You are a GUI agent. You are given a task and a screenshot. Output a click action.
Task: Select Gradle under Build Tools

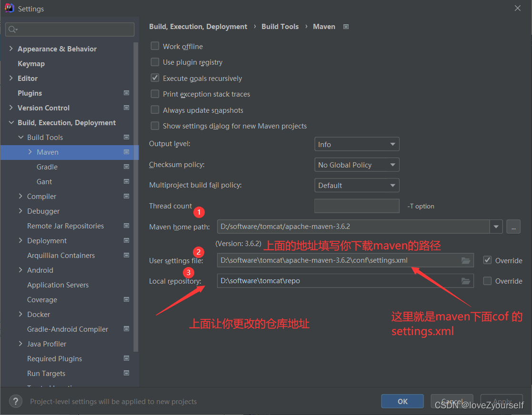47,167
